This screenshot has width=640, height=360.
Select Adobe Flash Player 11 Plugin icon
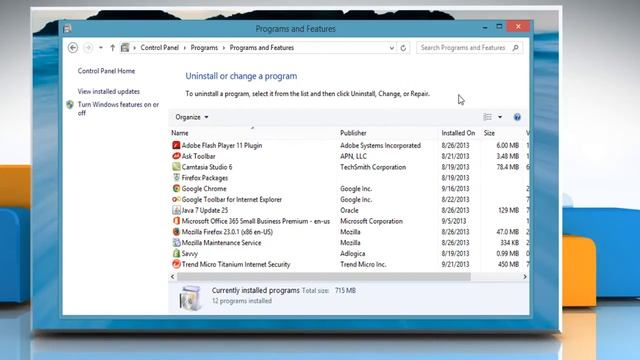pos(176,145)
